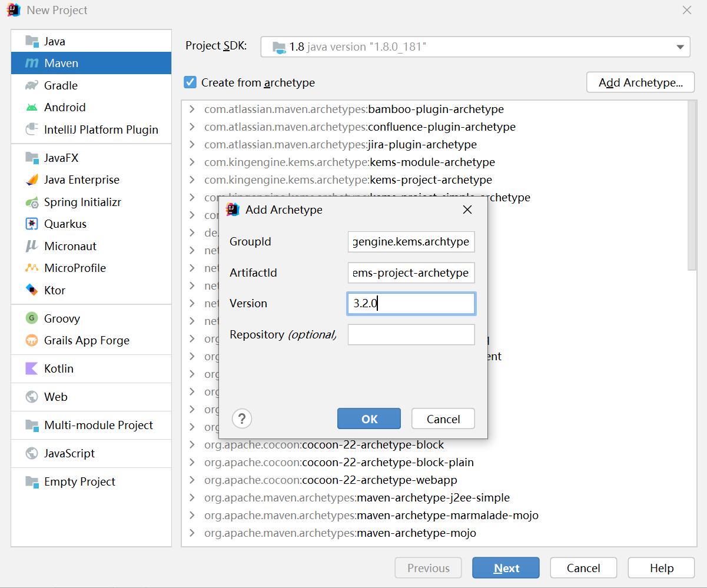Click the Groovy icon

tap(32, 318)
